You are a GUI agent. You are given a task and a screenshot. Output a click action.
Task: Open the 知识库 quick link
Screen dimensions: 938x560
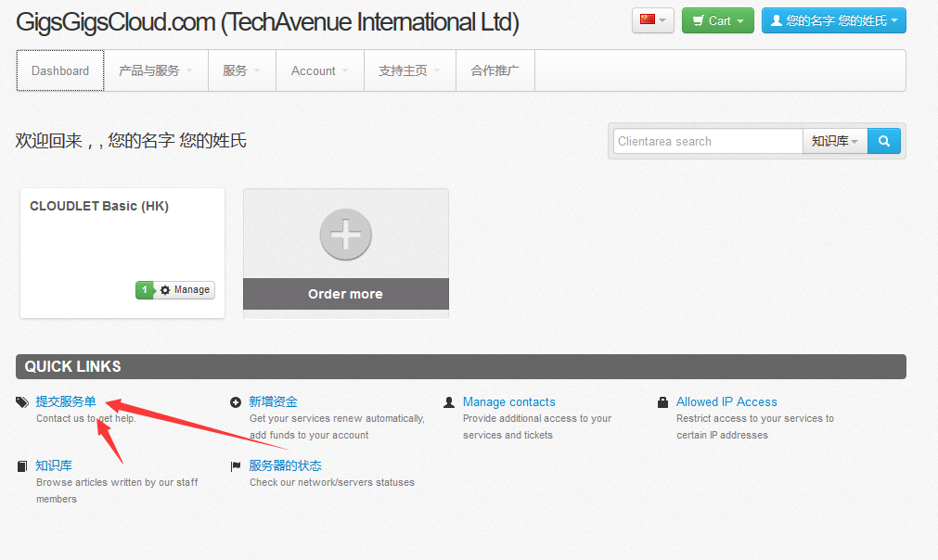pyautogui.click(x=54, y=465)
